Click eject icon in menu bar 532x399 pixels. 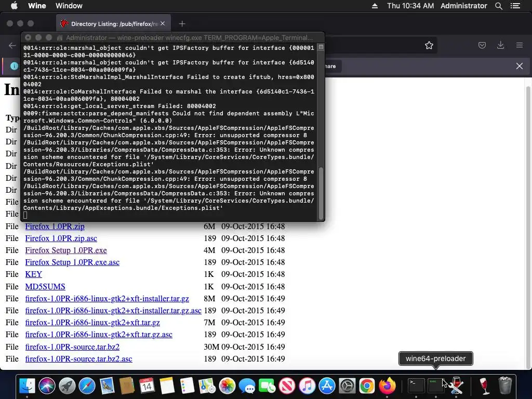[375, 6]
